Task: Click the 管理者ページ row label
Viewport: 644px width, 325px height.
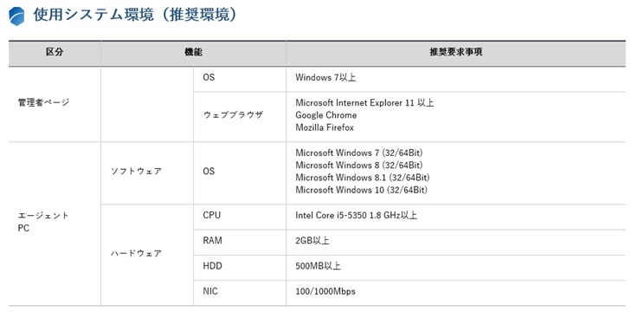Action: click(43, 102)
